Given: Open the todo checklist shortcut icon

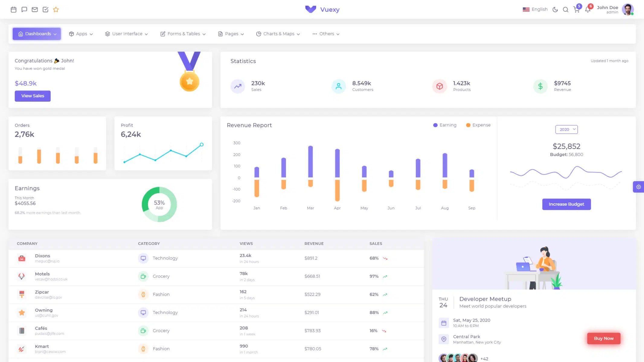Looking at the screenshot, I should 46,10.
